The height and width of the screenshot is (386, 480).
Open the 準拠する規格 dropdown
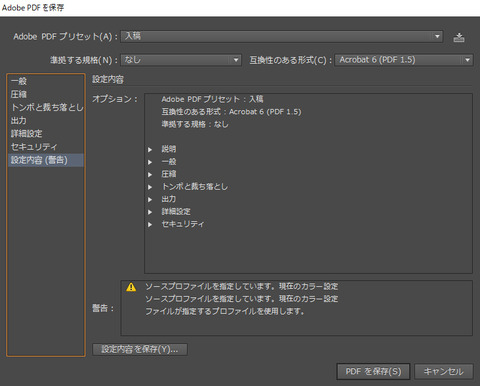click(181, 60)
